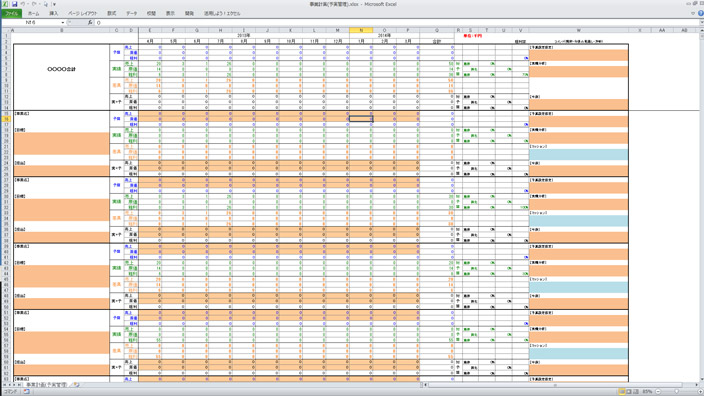The image size is (704, 396).
Task: Click the macro record icon in status bar
Action: click(26, 392)
